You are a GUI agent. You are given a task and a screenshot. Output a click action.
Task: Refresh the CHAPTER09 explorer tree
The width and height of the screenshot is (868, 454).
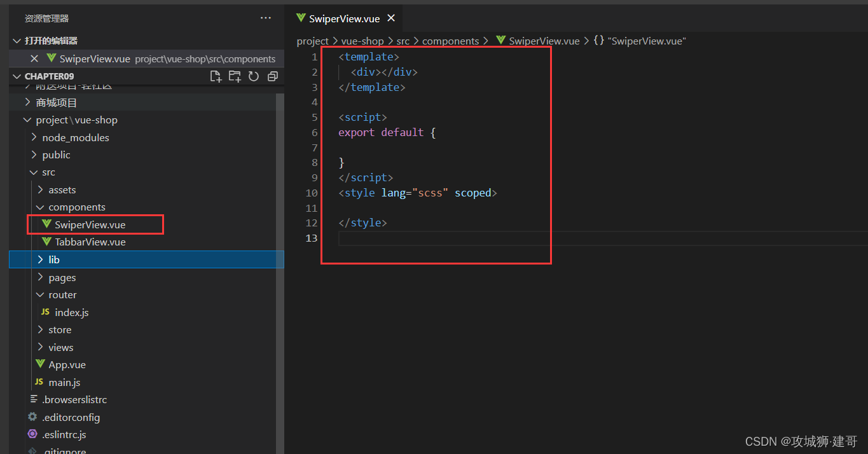pyautogui.click(x=253, y=76)
